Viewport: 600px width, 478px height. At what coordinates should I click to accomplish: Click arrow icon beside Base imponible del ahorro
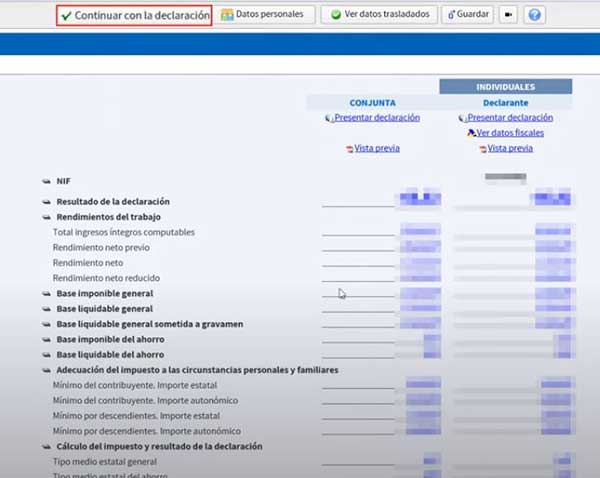pos(46,340)
